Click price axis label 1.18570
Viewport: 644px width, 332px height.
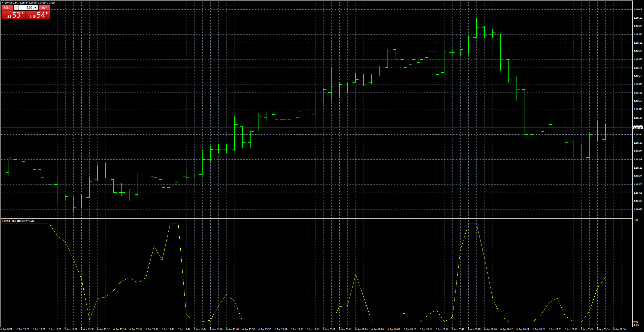tap(638, 68)
